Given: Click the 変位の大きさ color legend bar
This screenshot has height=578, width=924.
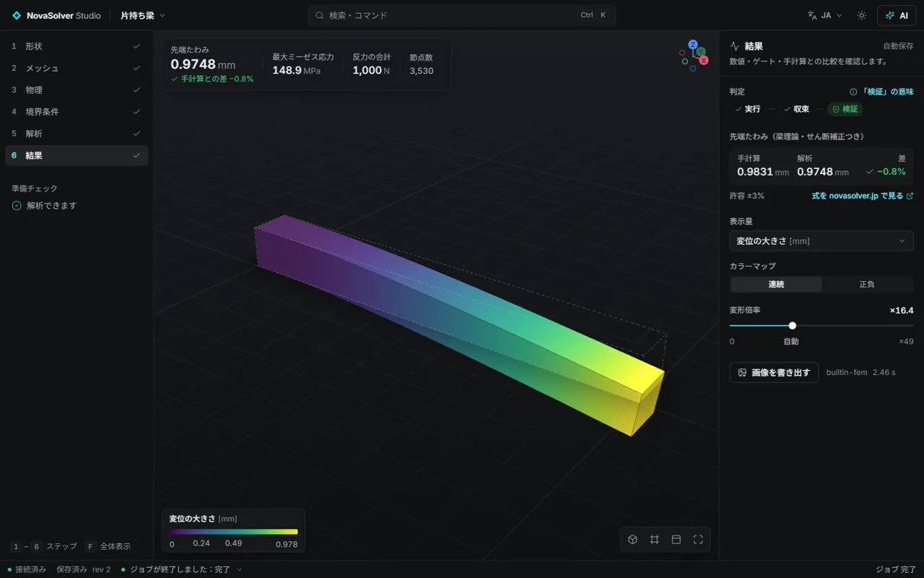Looking at the screenshot, I should (x=233, y=532).
